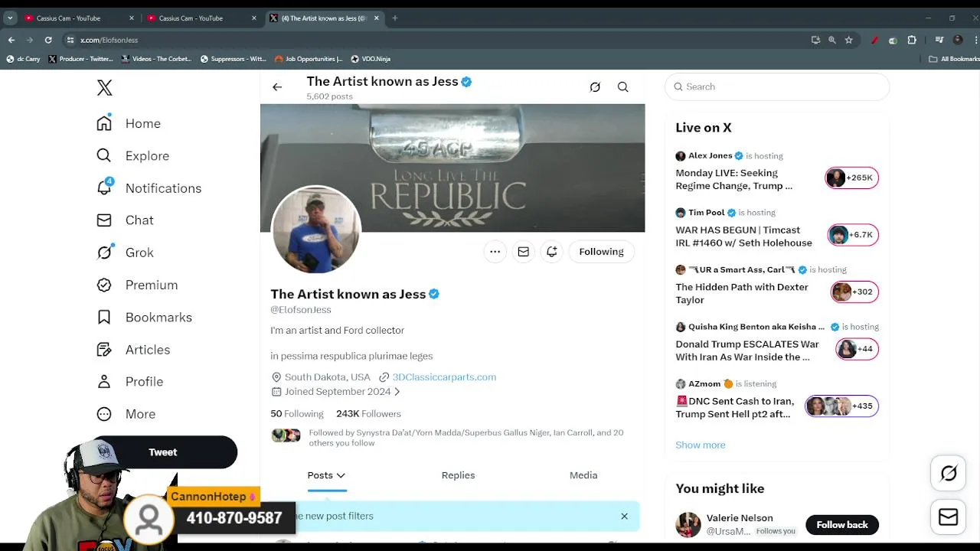Click the Grok icon in the profile header
The image size is (980, 551).
point(595,87)
